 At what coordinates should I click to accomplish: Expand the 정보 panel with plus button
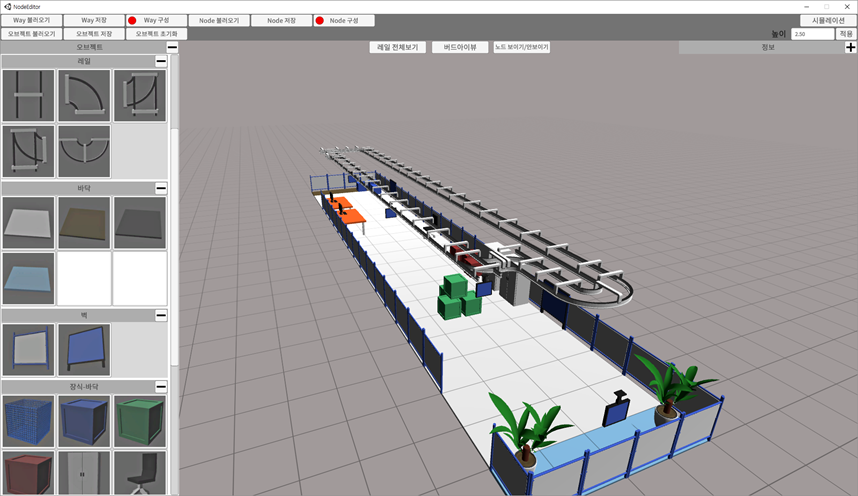[850, 48]
